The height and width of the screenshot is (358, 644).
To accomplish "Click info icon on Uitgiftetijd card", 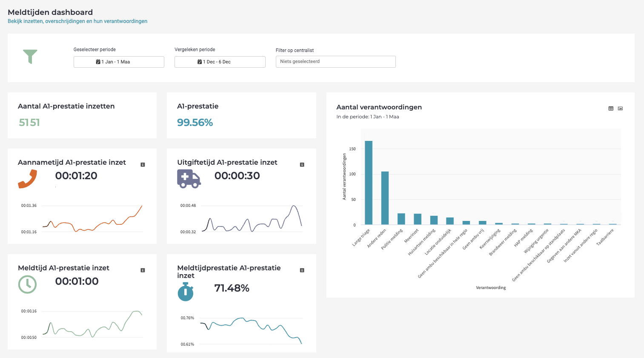I will 302,165.
